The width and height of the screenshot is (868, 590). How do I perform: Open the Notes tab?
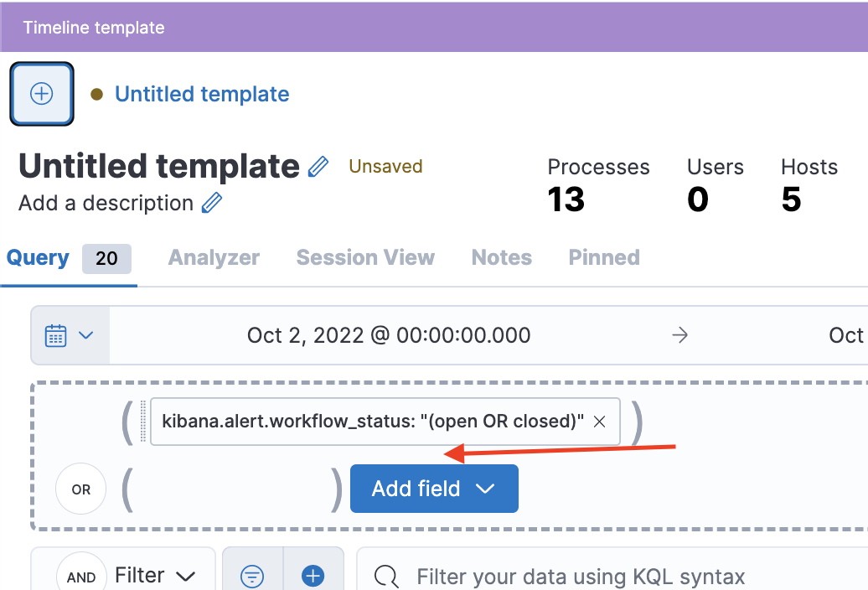501,257
